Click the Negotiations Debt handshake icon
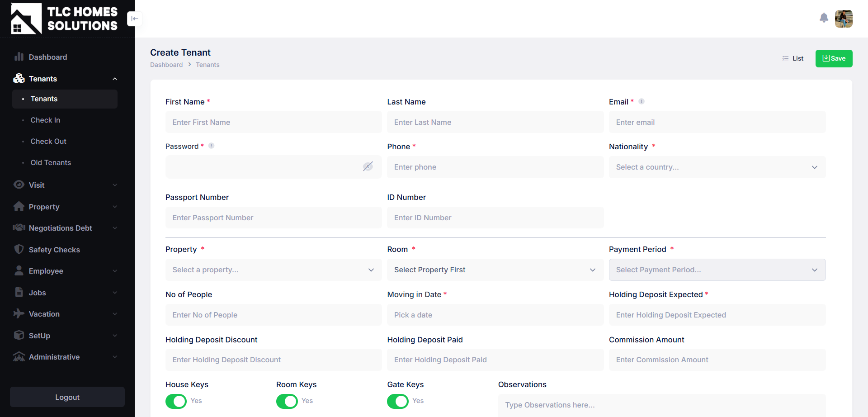Viewport: 868px width, 417px height. click(19, 227)
